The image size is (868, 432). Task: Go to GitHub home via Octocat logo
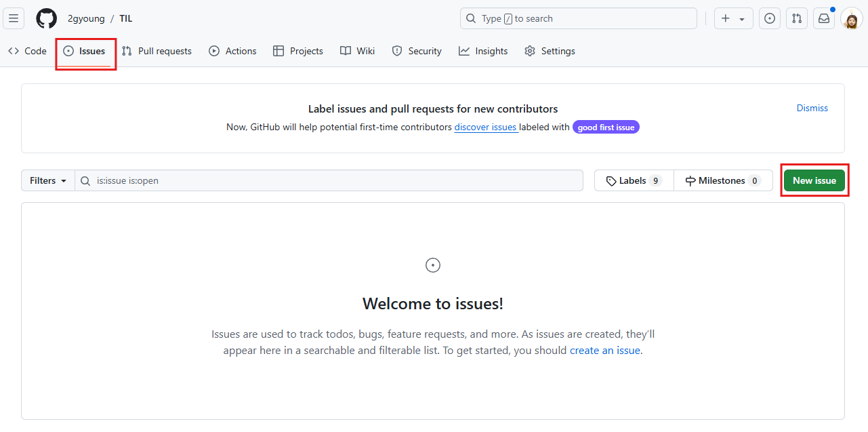tap(47, 18)
